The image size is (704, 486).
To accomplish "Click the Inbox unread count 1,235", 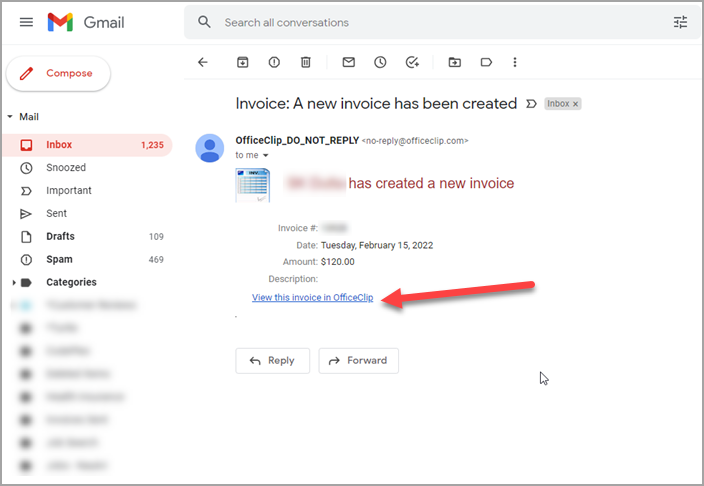I will [152, 145].
